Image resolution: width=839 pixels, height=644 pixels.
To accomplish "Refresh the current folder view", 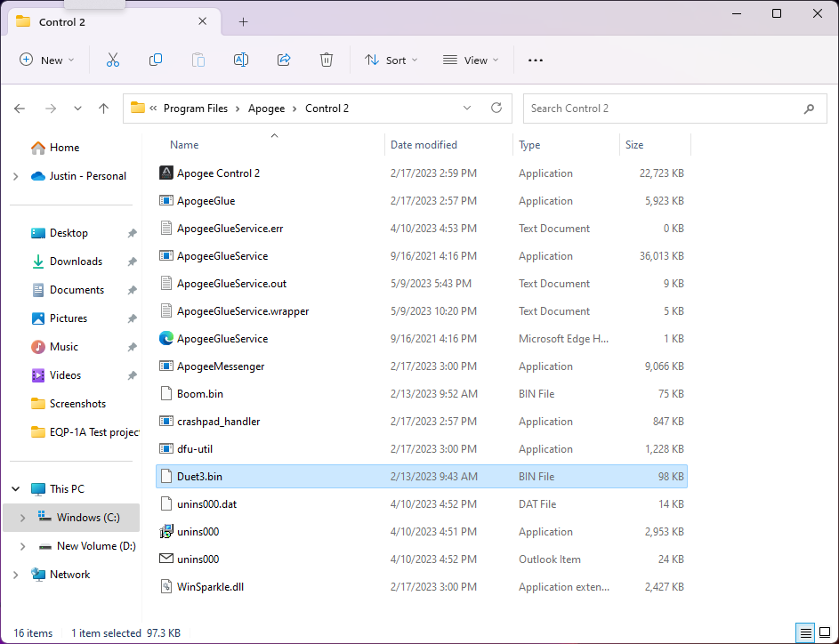I will [496, 109].
